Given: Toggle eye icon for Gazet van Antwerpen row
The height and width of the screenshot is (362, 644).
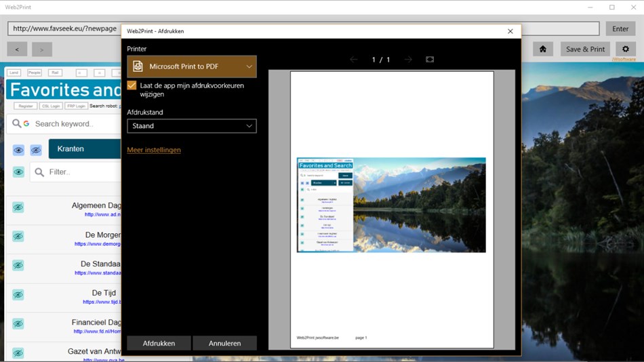Looking at the screenshot, I should tap(18, 353).
